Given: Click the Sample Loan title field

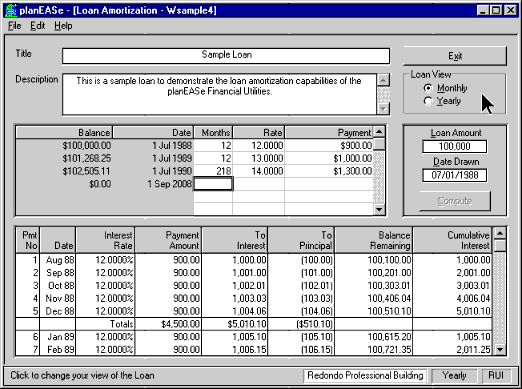Looking at the screenshot, I should [x=226, y=56].
